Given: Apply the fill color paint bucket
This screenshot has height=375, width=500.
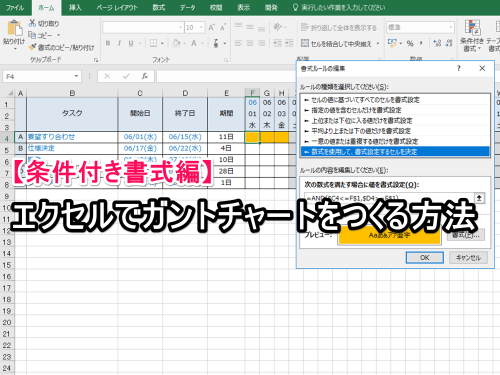Looking at the screenshot, I should 176,43.
